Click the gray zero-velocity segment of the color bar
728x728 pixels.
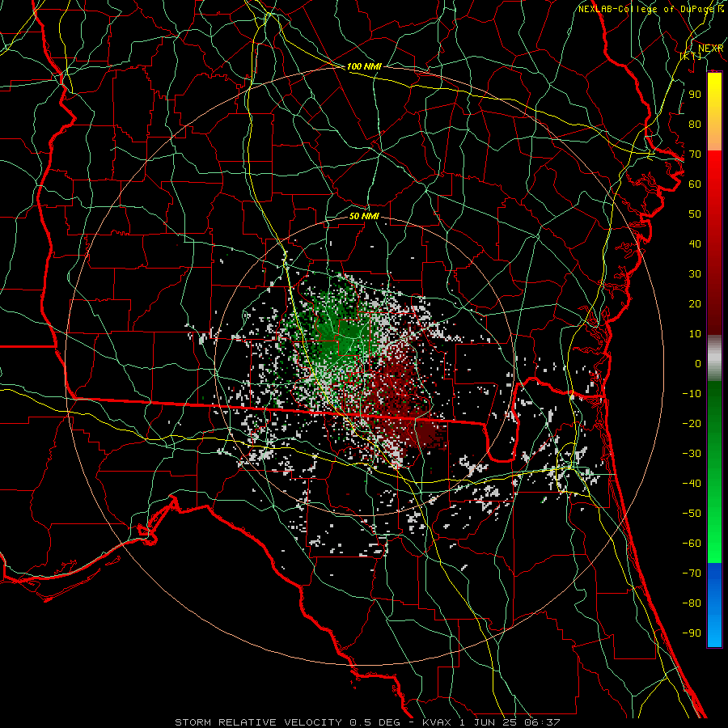coord(714,358)
